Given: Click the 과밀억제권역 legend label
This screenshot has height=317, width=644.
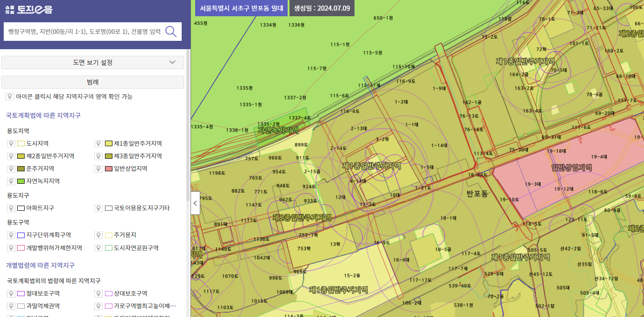Looking at the screenshot, I should click(43, 306).
